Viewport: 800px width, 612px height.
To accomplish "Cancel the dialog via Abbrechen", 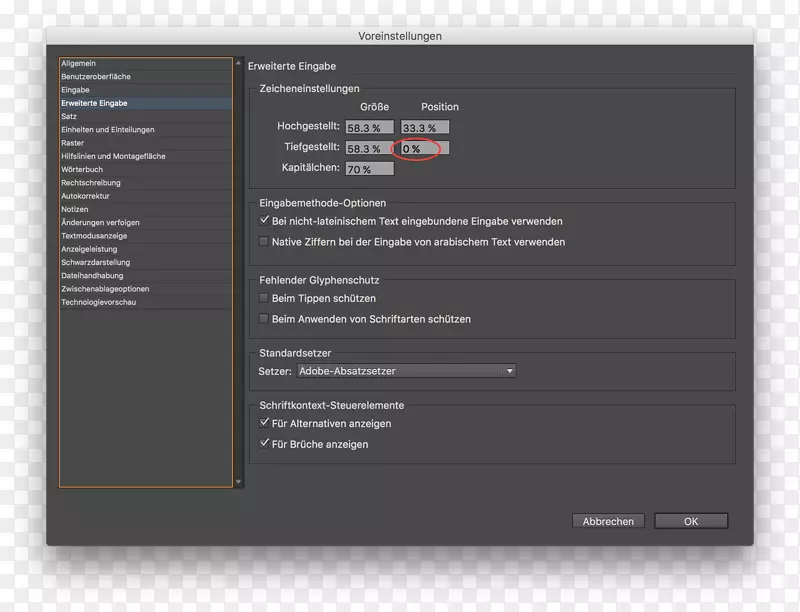I will (x=608, y=521).
